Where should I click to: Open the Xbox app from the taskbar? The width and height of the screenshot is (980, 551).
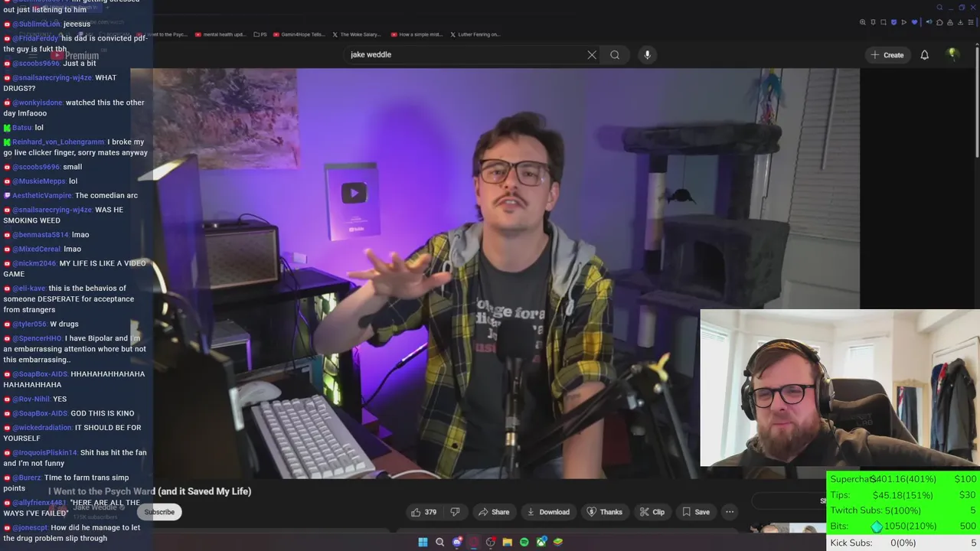[x=541, y=542]
